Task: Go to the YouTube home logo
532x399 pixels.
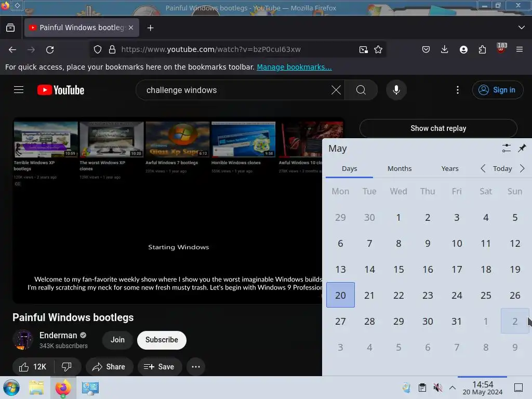Action: [61, 90]
